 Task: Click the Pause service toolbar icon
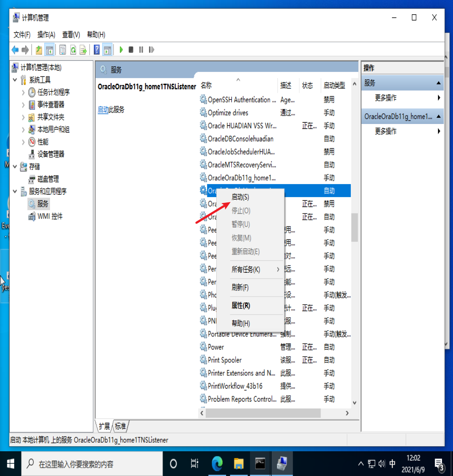coord(141,50)
